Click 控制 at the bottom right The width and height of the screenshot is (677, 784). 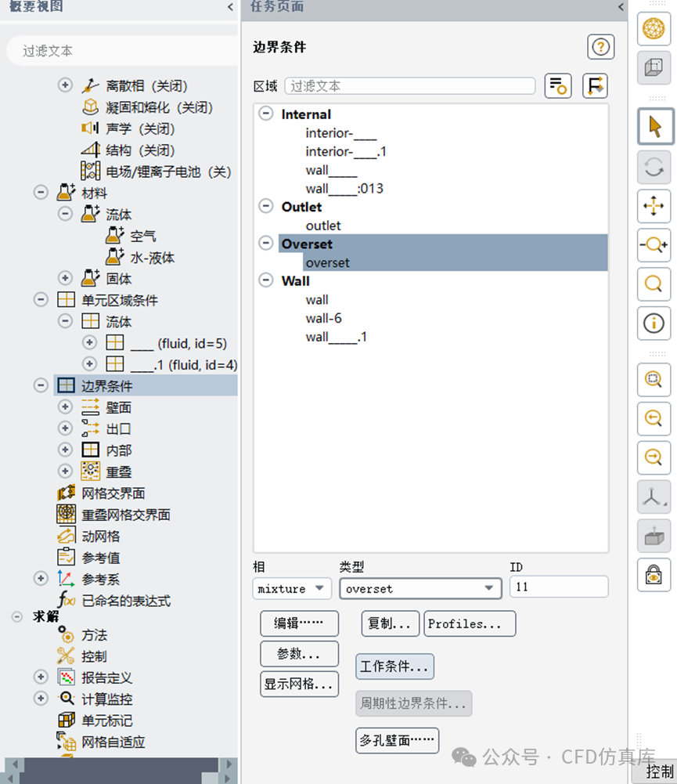coord(661,771)
